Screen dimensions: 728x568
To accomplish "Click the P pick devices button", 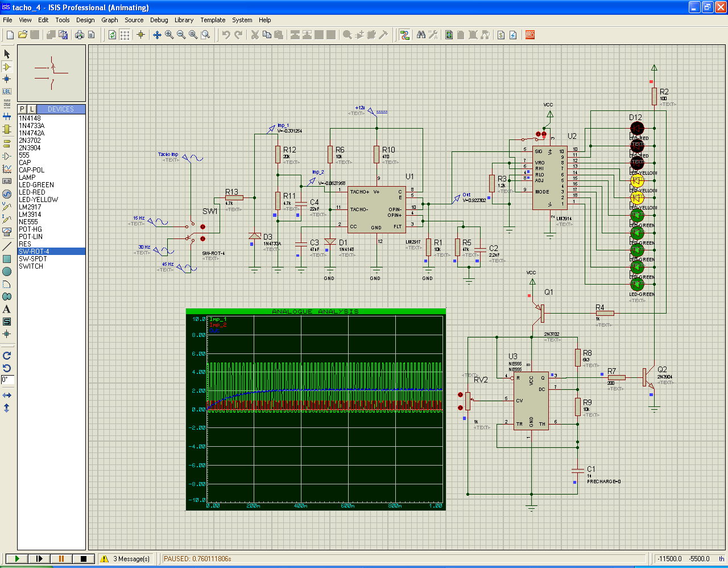I will (22, 109).
